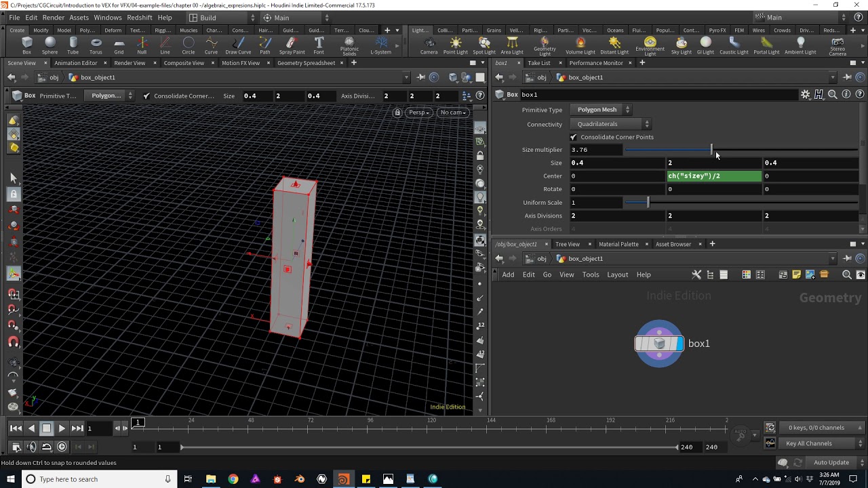Click the Uniform Scale slider handle
This screenshot has width=868, height=488.
tap(648, 203)
